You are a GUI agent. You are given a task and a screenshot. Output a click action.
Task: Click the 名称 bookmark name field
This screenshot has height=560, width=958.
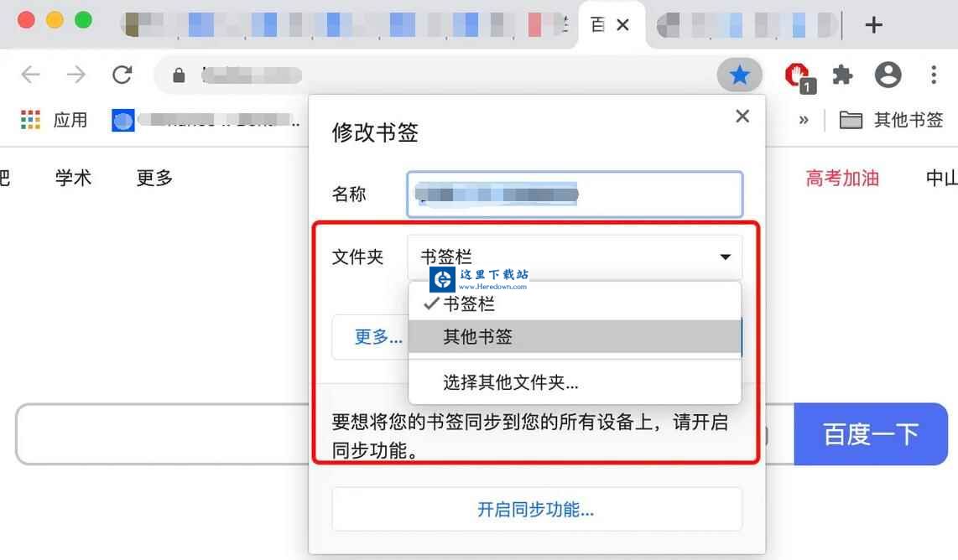point(575,194)
